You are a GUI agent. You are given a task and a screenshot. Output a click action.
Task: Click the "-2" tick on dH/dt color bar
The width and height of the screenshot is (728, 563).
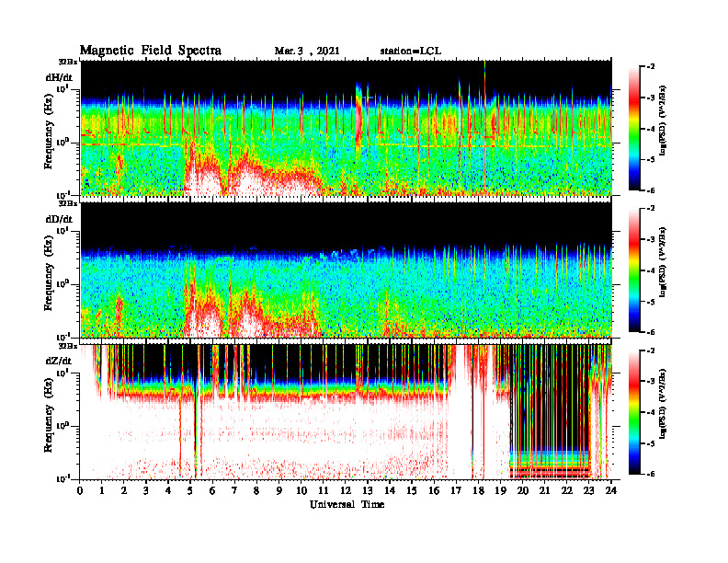click(651, 67)
